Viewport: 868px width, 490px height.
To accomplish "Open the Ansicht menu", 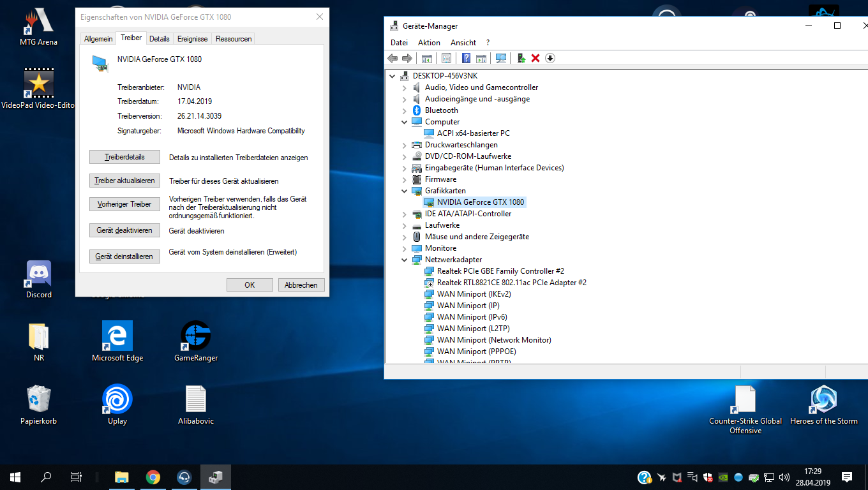I will [x=463, y=43].
